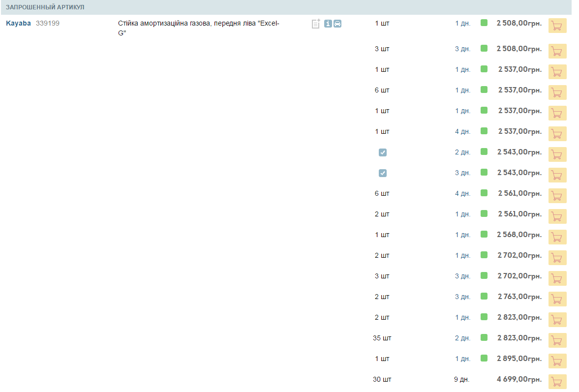Click the article number 339199
This screenshot has height=392, width=579.
pos(48,23)
